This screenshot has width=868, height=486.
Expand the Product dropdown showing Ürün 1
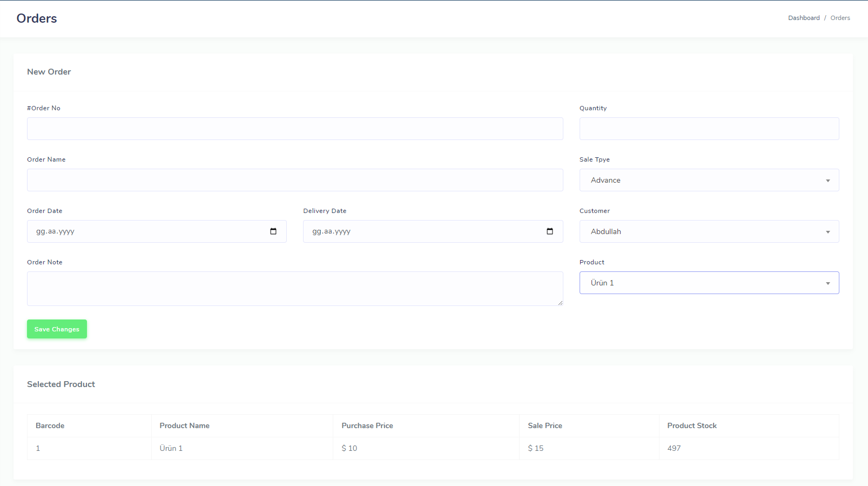709,283
